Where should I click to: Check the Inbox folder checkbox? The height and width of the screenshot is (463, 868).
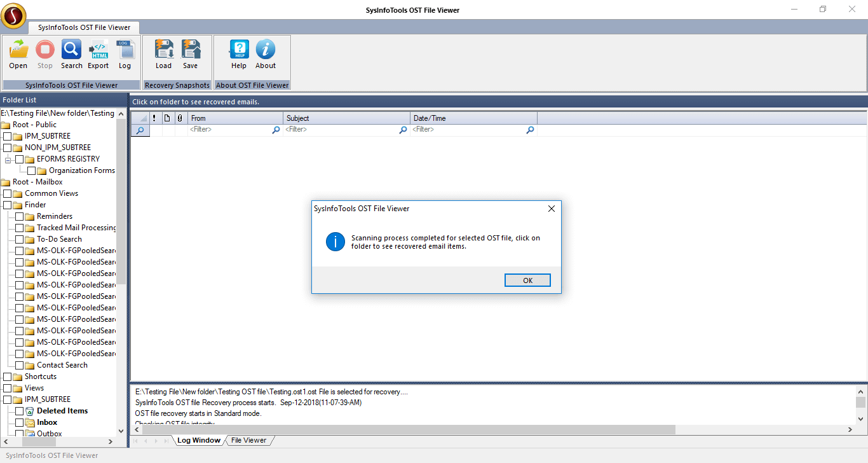pyautogui.click(x=20, y=422)
